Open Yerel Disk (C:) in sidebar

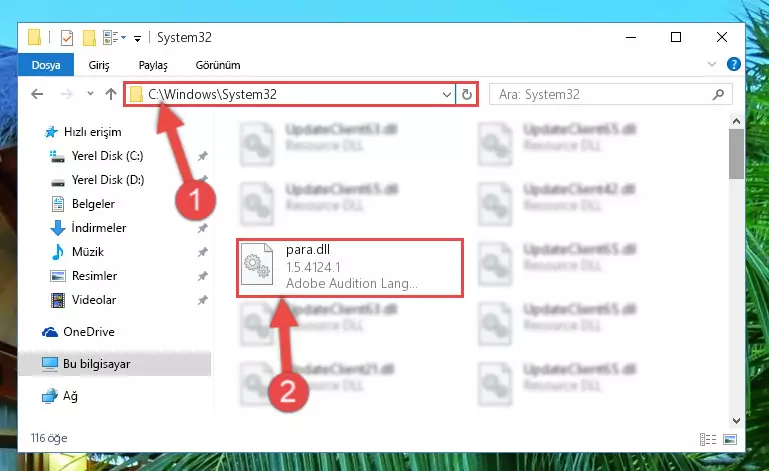(x=107, y=156)
